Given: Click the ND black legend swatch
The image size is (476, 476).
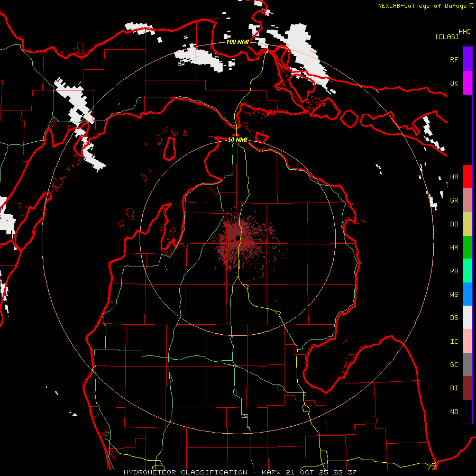Looking at the screenshot, I should 467,411.
